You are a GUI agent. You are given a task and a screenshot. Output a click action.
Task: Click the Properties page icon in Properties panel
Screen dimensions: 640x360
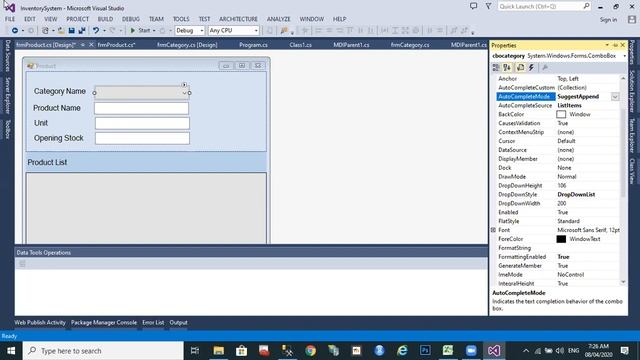520,68
